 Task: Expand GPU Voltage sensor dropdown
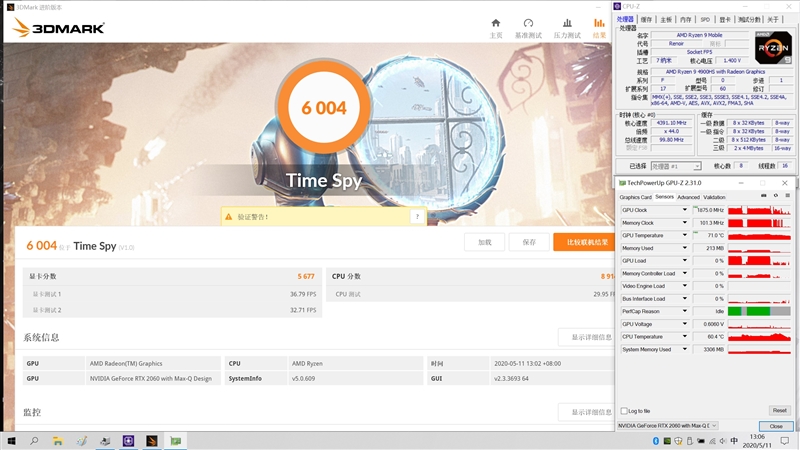(685, 324)
